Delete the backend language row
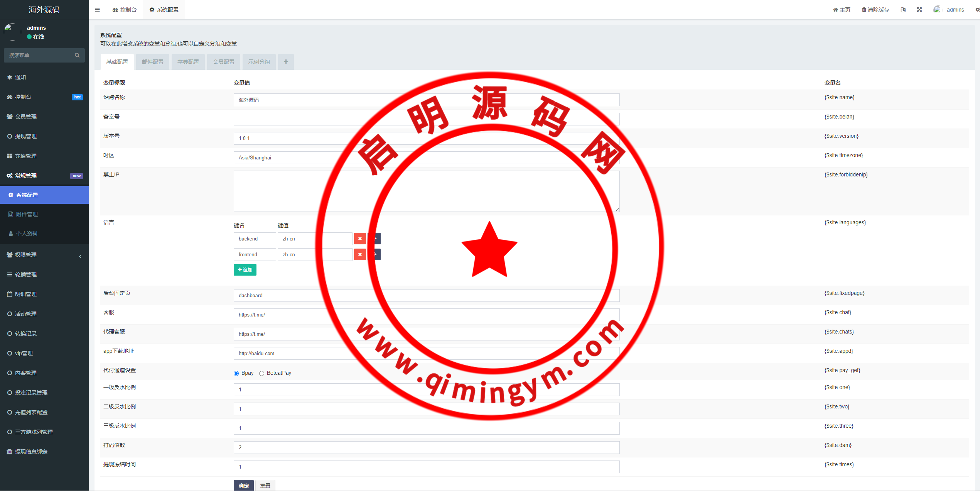980x491 pixels. (x=360, y=239)
